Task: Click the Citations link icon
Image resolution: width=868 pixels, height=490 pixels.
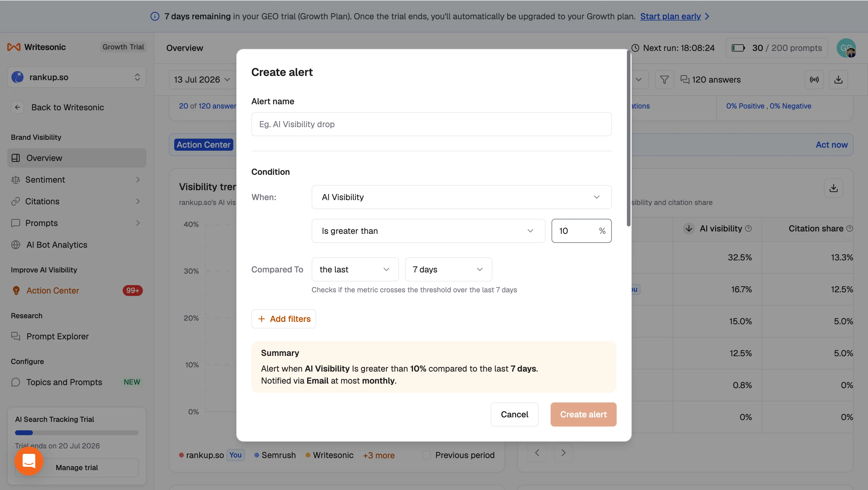Action: click(x=15, y=201)
